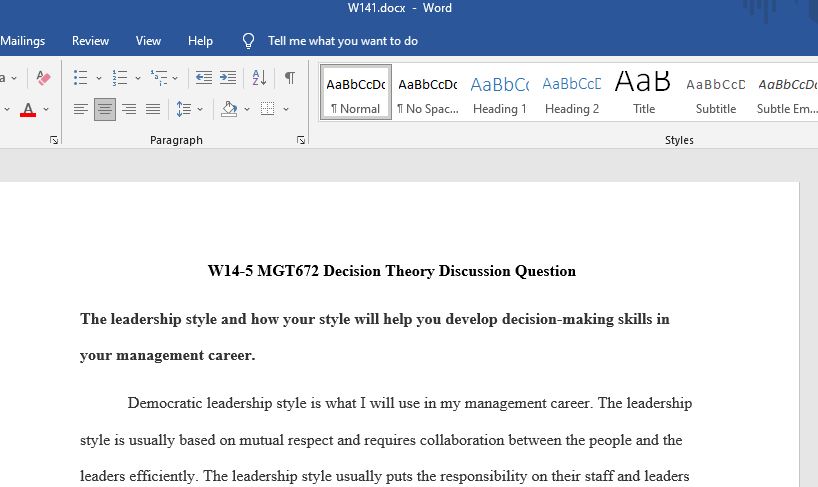Open the Help tab
818x487 pixels.
pyautogui.click(x=200, y=41)
